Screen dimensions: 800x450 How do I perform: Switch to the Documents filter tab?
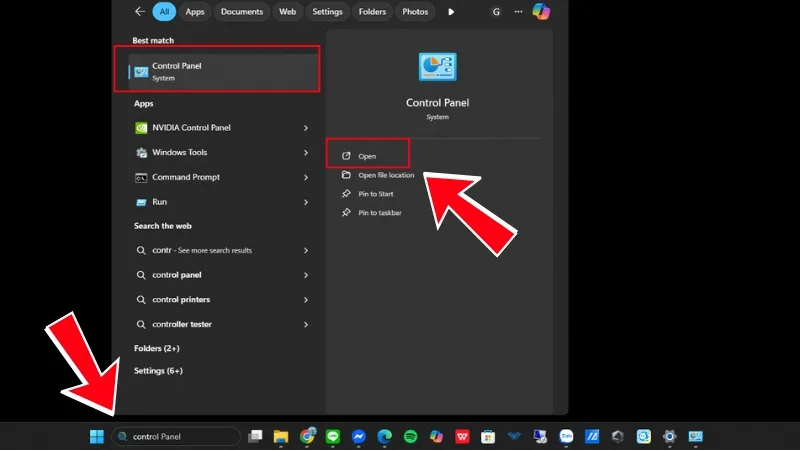click(x=241, y=12)
